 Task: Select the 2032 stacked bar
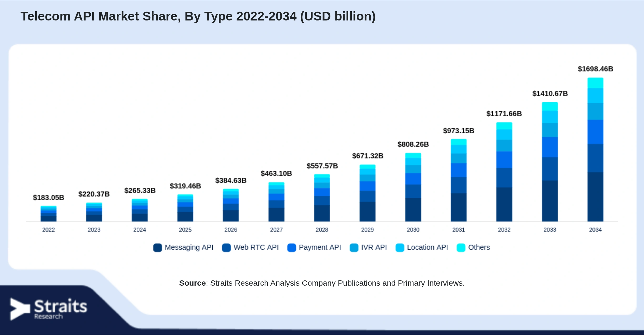click(504, 172)
